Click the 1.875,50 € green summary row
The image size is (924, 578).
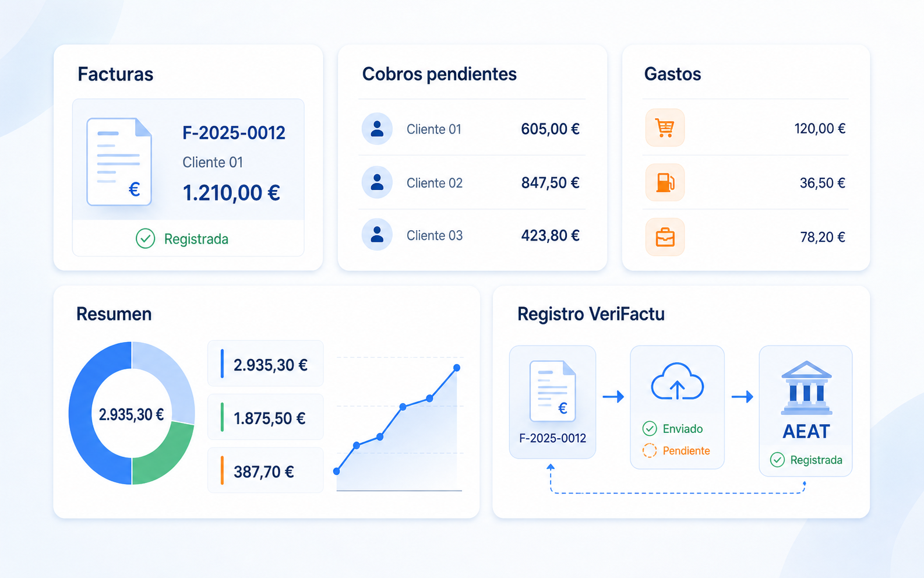tap(265, 417)
